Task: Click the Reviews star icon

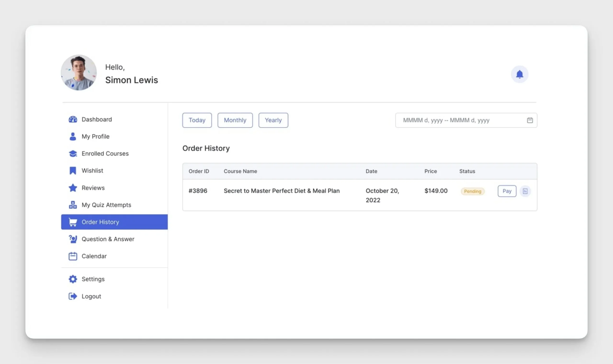Action: tap(73, 188)
